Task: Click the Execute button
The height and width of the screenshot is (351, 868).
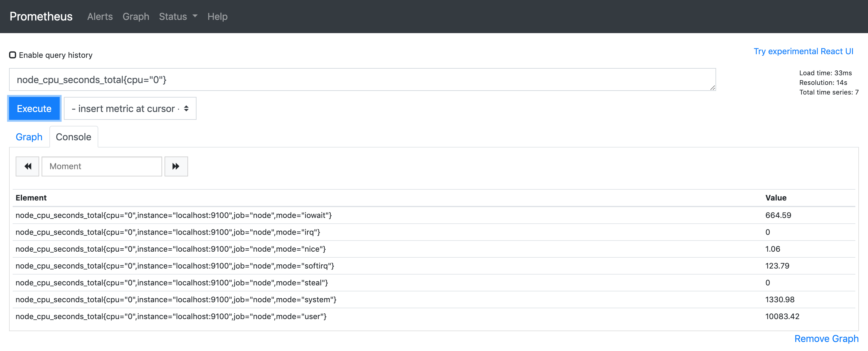Action: 34,108
